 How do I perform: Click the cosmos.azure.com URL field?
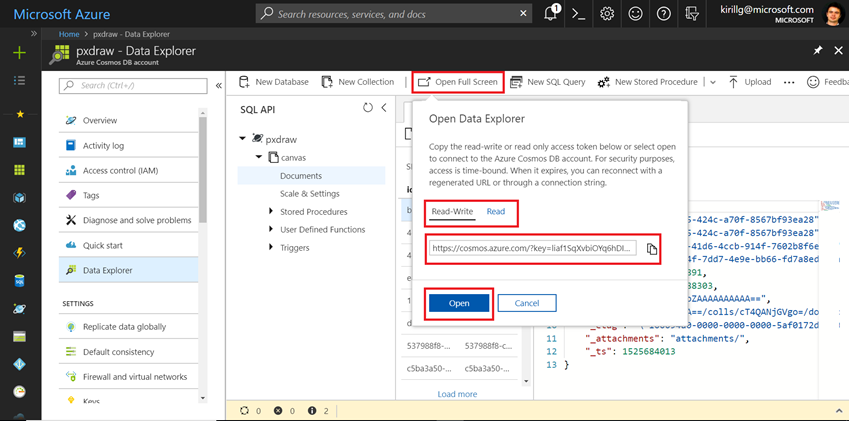(x=533, y=248)
